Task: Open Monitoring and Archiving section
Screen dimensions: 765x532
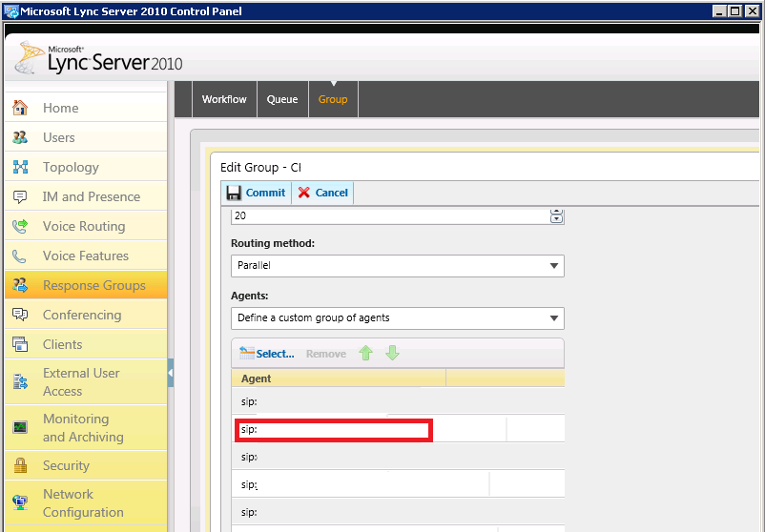Action: pos(86,428)
